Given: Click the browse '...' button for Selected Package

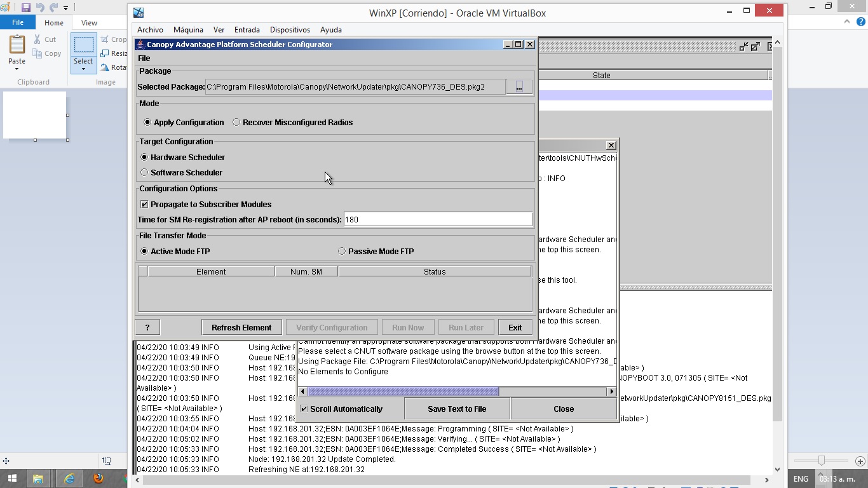Looking at the screenshot, I should pos(519,87).
